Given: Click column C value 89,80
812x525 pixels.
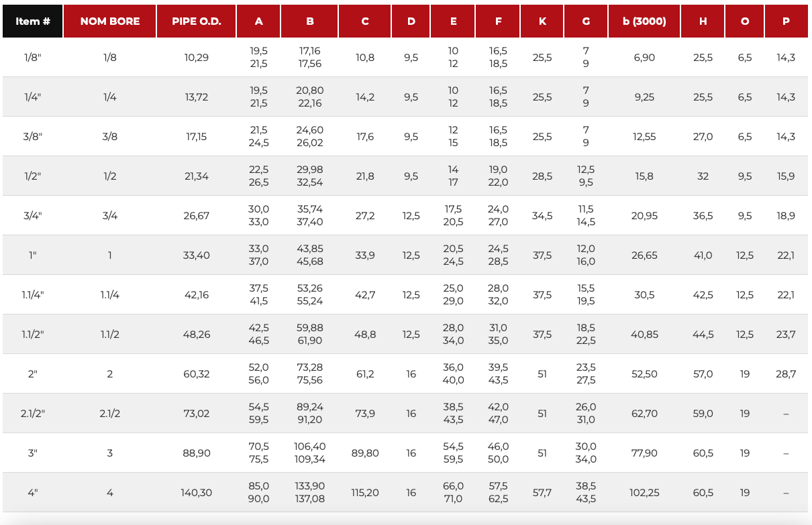Looking at the screenshot, I should pyautogui.click(x=365, y=453).
